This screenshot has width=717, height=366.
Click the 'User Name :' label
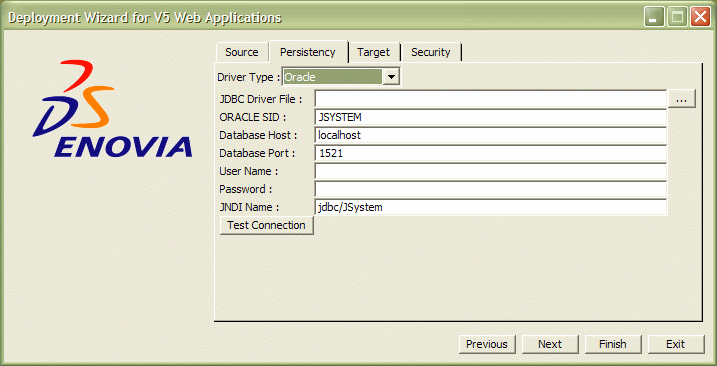point(249,172)
